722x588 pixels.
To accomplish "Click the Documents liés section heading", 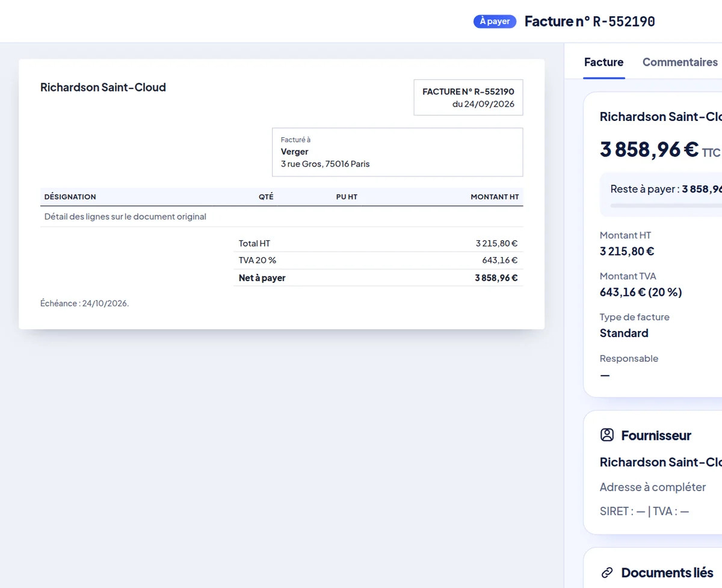I will point(667,572).
